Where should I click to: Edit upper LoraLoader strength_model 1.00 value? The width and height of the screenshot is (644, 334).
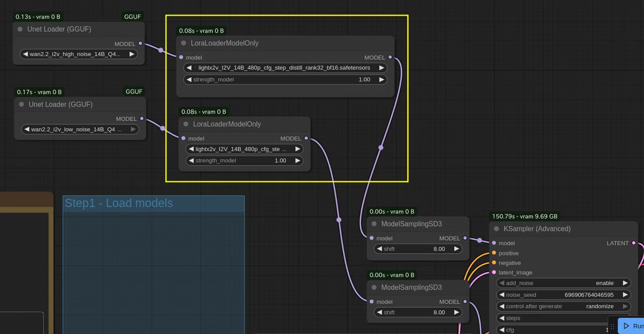tap(364, 79)
